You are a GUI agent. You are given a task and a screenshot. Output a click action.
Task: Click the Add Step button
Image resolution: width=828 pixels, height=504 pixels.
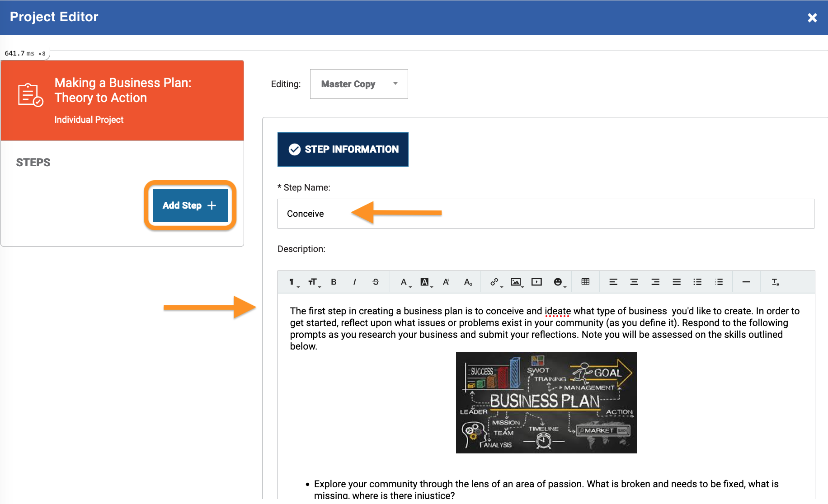[190, 205]
